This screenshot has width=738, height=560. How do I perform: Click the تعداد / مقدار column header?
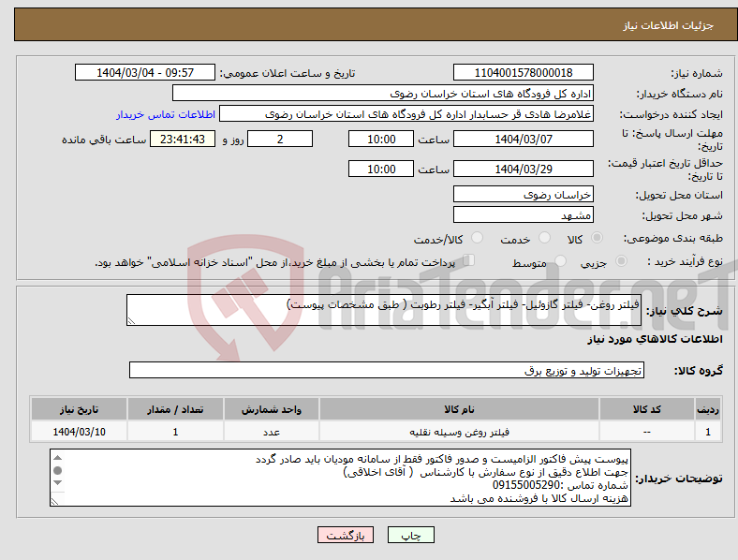pos(175,409)
